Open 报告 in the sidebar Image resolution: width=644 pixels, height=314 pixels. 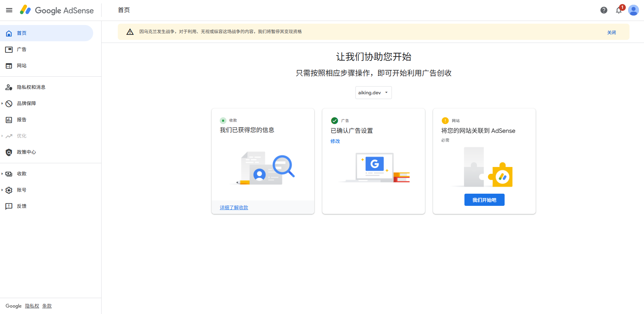point(47,120)
